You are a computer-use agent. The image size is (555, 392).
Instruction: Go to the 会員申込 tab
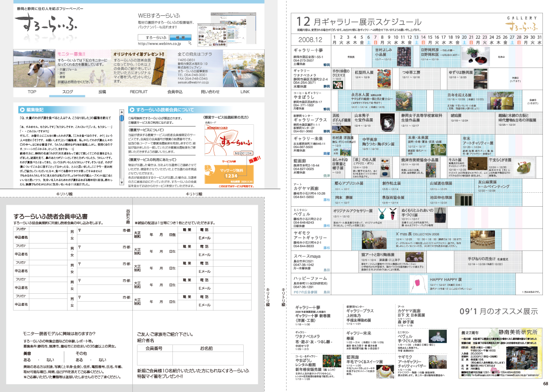175,92
